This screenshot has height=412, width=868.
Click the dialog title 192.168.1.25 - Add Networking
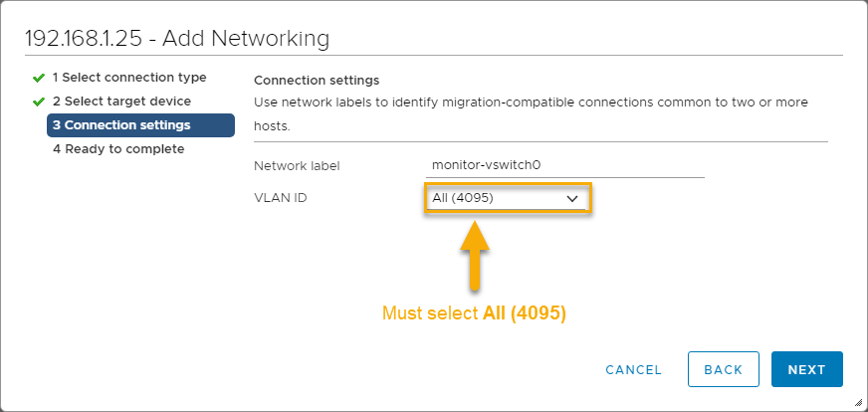176,39
